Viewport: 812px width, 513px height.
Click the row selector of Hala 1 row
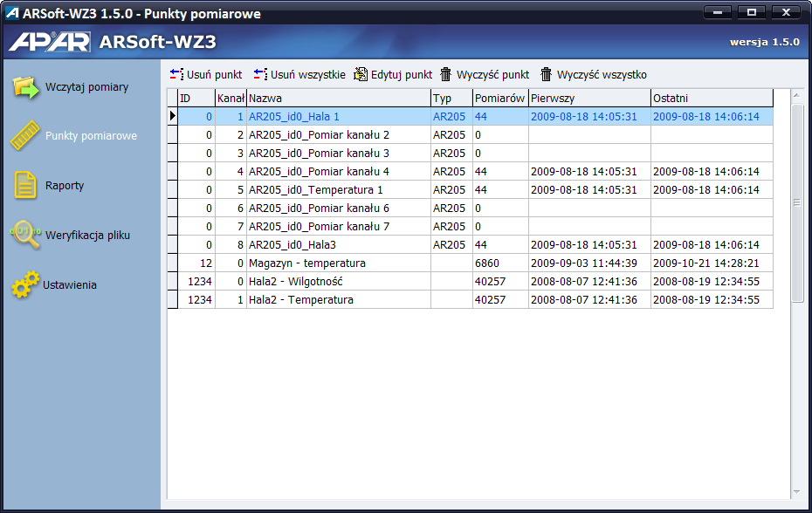[x=173, y=117]
